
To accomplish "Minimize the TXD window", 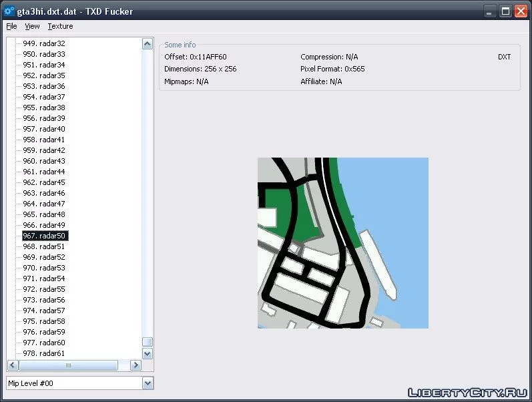I will [489, 11].
